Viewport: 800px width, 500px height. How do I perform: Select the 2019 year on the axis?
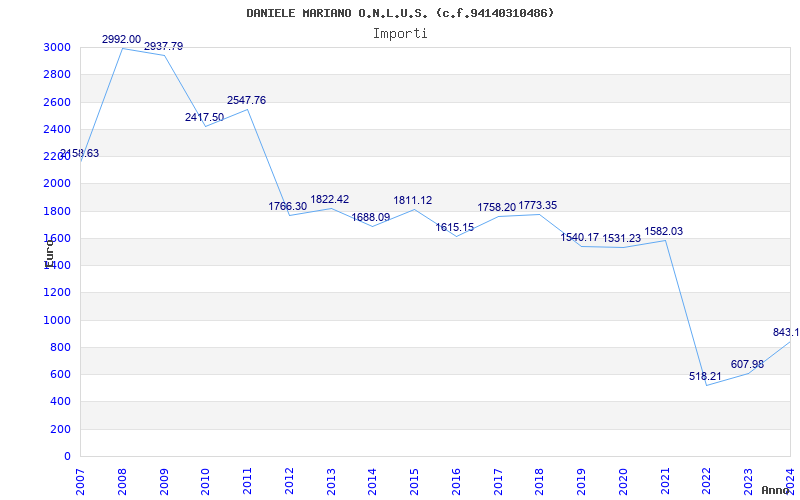tap(582, 482)
